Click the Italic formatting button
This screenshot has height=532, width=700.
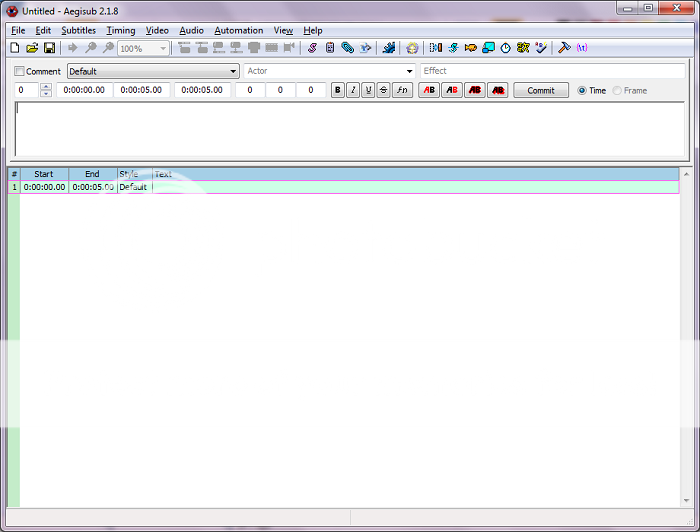coord(353,90)
